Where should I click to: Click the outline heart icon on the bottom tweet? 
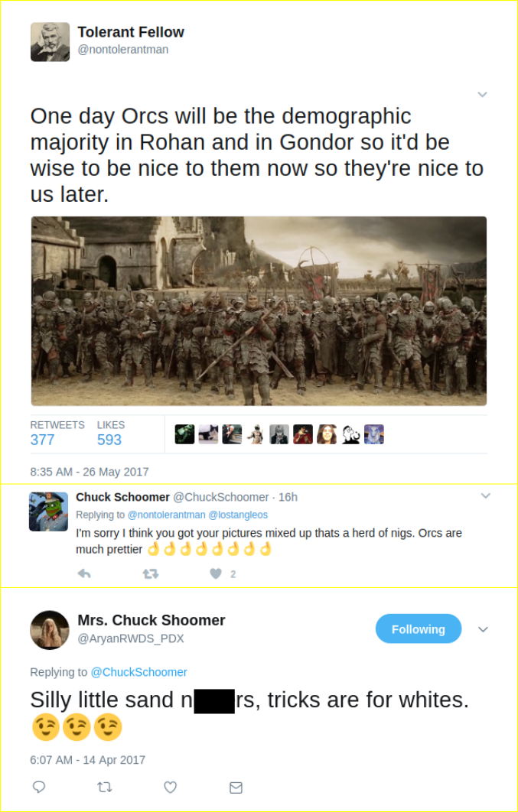[x=171, y=787]
